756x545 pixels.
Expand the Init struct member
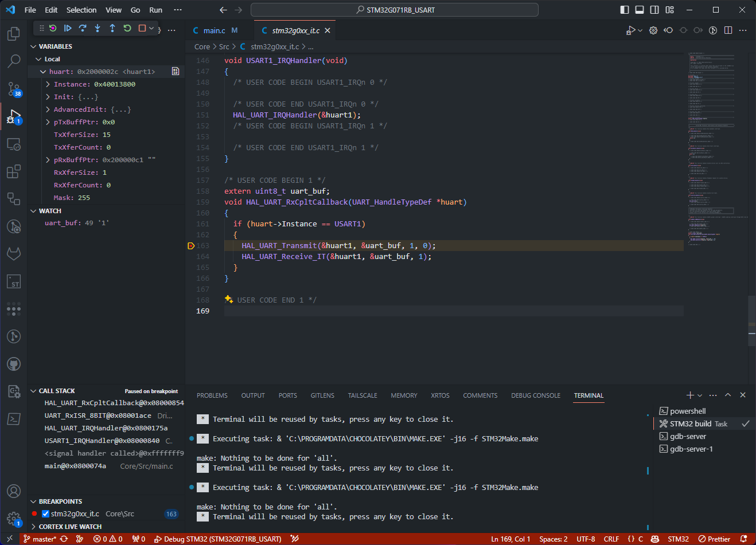48,96
